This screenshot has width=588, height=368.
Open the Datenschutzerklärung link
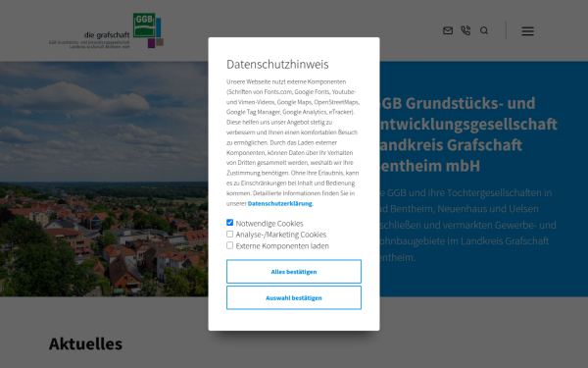(279, 203)
